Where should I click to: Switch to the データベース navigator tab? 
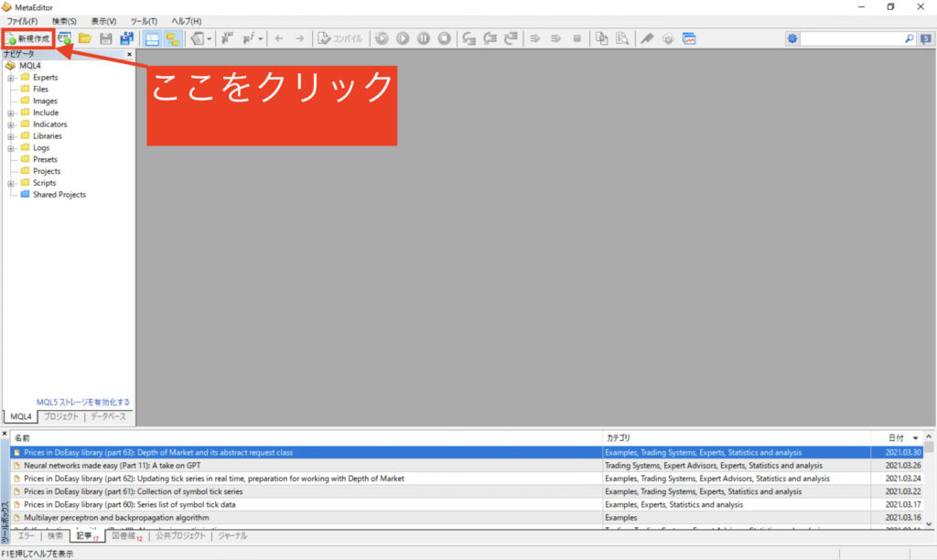pyautogui.click(x=108, y=416)
